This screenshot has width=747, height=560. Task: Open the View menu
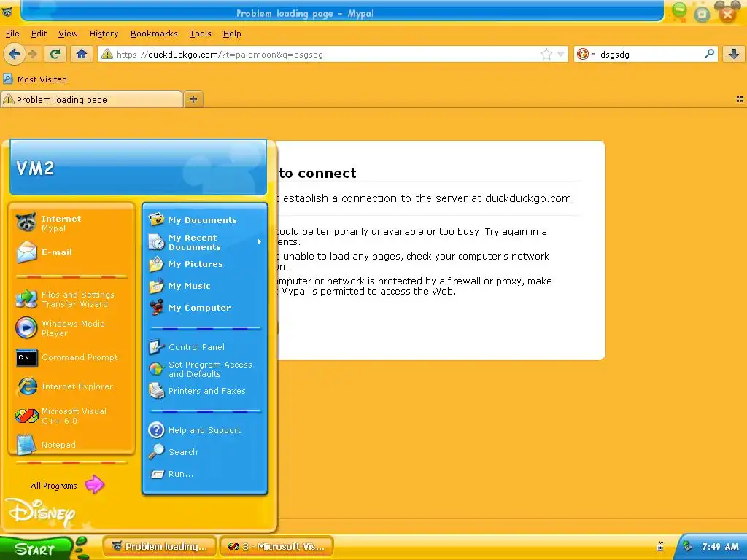coord(68,34)
